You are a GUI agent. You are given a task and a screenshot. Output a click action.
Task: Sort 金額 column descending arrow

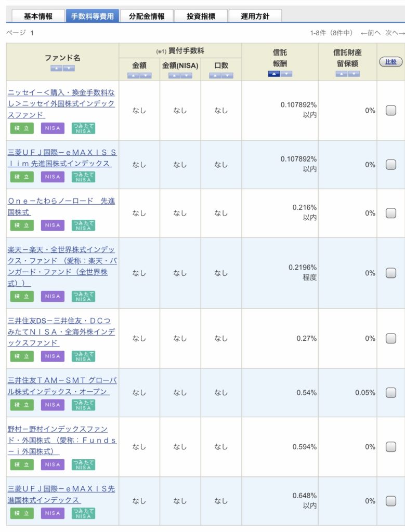tap(146, 75)
